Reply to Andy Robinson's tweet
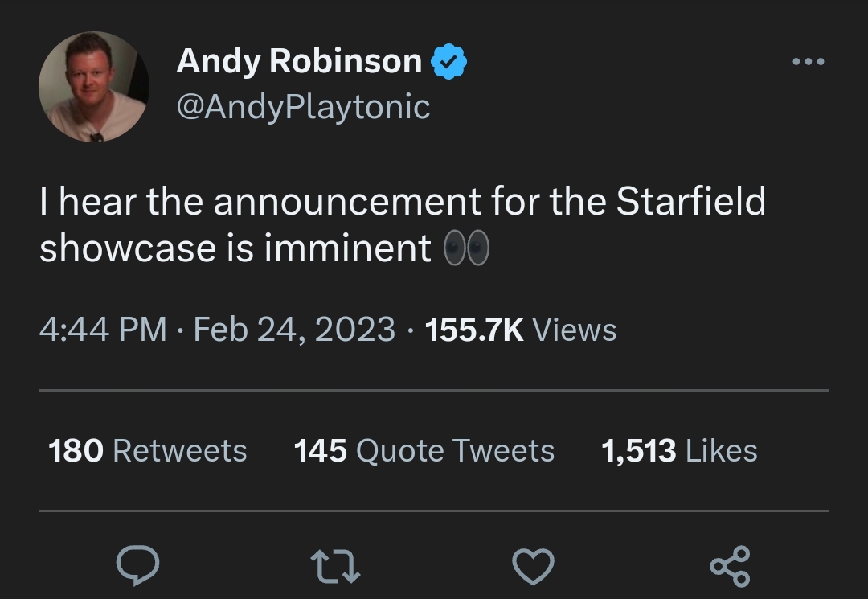 (137, 566)
